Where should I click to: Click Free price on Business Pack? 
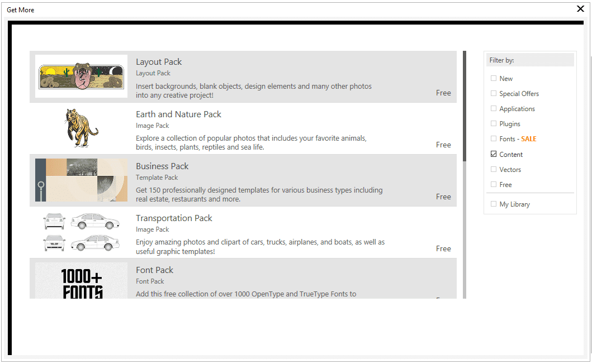tap(443, 197)
